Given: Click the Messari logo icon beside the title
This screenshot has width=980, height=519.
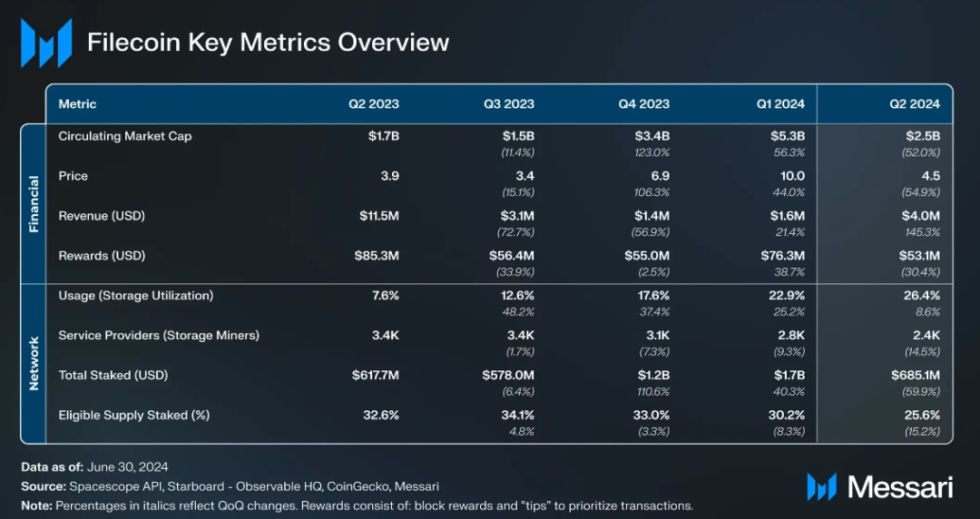Looking at the screenshot, I should (x=46, y=43).
